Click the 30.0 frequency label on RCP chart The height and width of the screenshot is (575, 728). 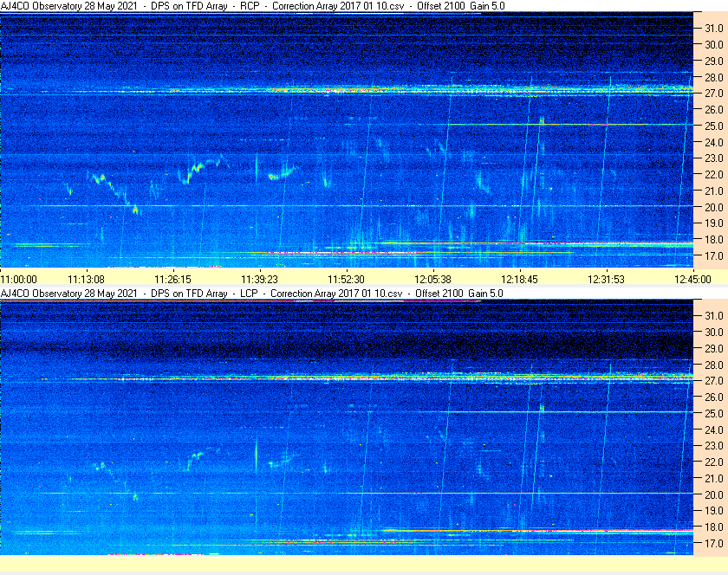click(x=714, y=45)
